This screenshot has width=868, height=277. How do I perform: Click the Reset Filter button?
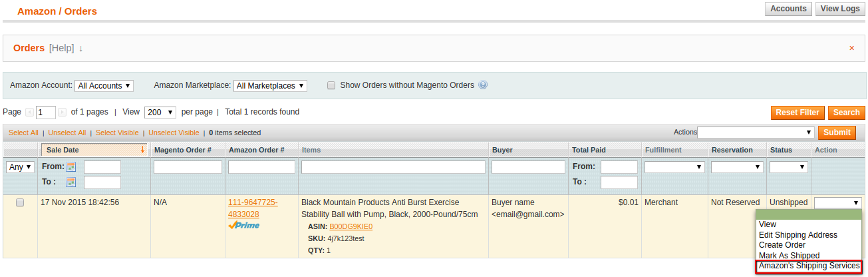click(798, 113)
